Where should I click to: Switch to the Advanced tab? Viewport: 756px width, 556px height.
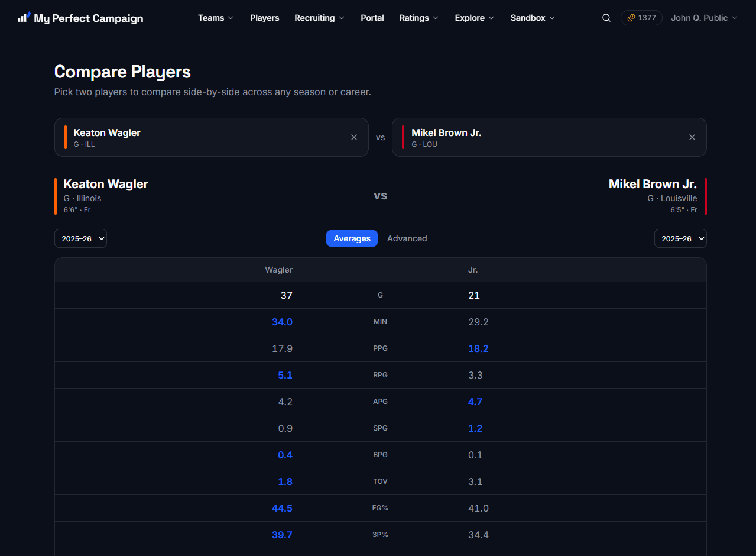point(407,238)
